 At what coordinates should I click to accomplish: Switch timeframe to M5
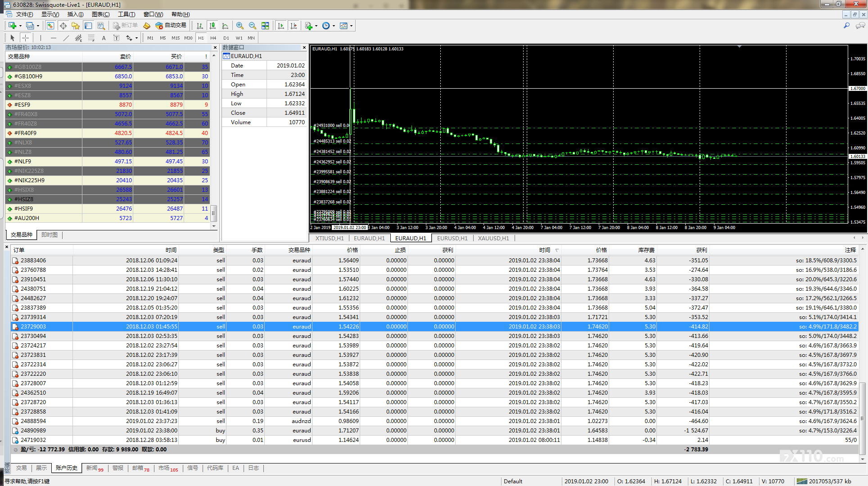(163, 38)
